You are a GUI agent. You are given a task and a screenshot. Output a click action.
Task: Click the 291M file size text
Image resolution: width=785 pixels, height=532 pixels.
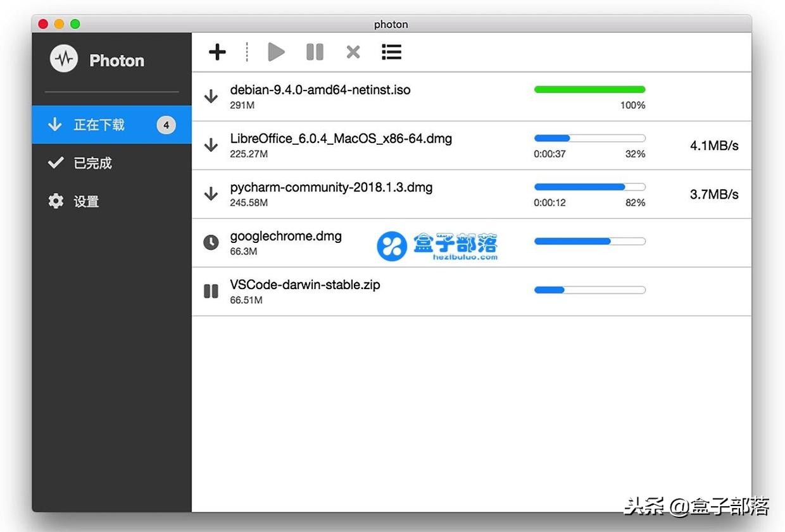click(242, 106)
